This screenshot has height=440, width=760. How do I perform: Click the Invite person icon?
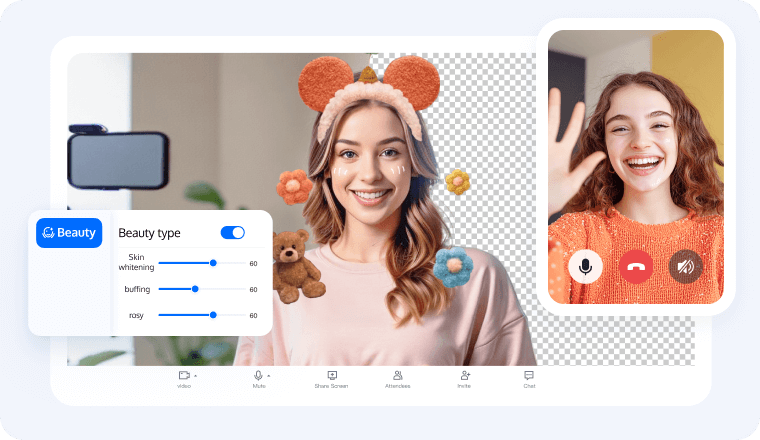[x=465, y=376]
